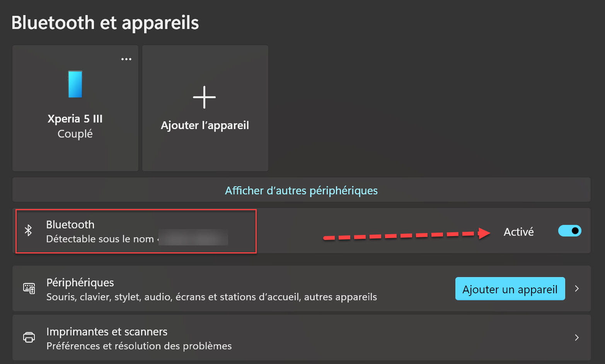The image size is (605, 364).
Task: Turn off the Bluetooth toggle switch
Action: tap(569, 231)
